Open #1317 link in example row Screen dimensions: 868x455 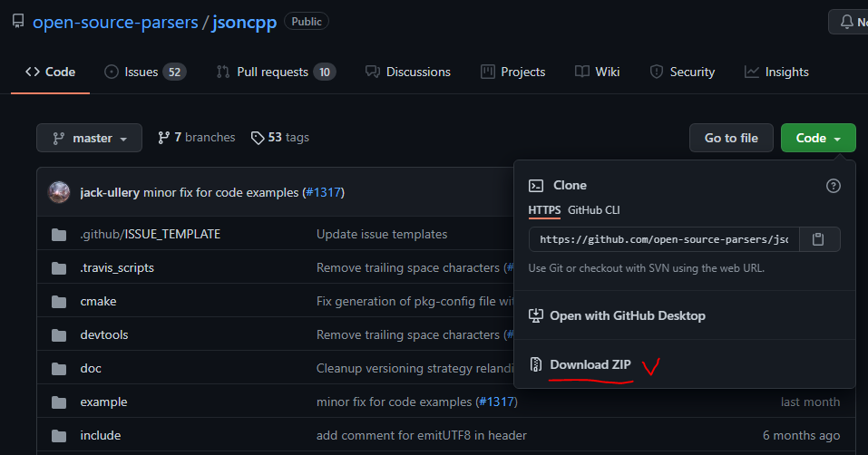[x=496, y=402]
